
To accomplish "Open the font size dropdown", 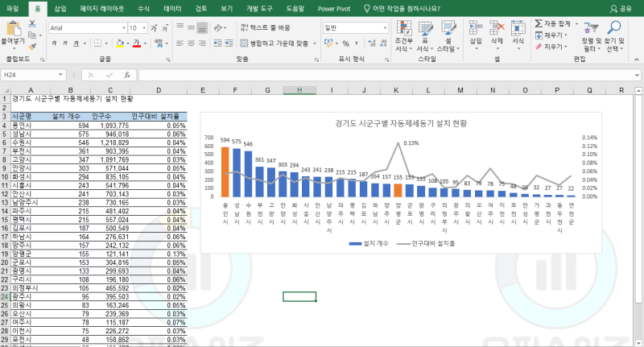I will tap(144, 28).
